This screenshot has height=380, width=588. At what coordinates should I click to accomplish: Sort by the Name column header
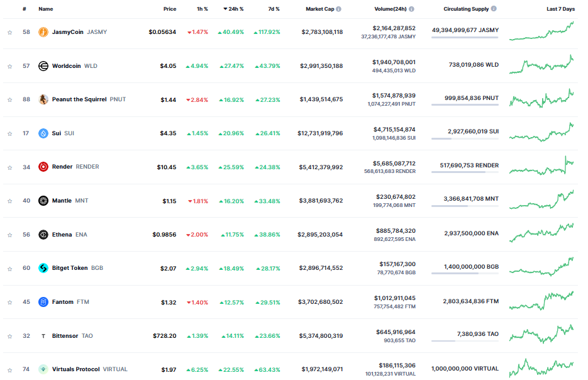pos(46,9)
